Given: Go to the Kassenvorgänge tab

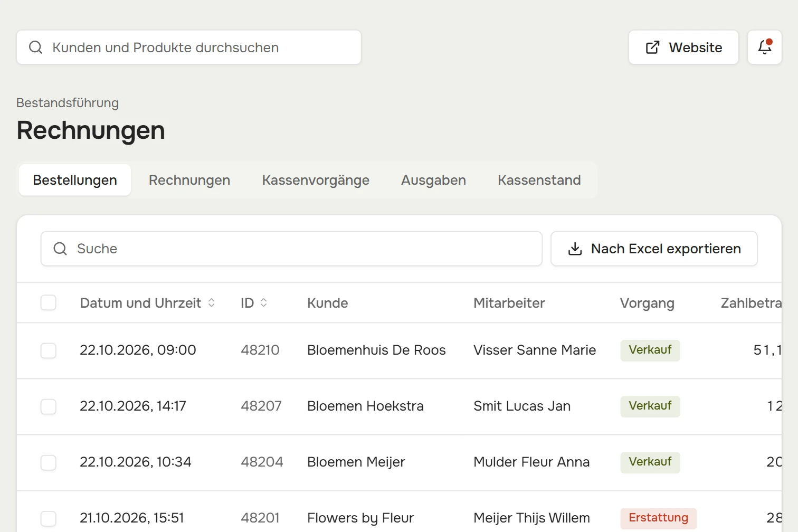Looking at the screenshot, I should point(316,180).
